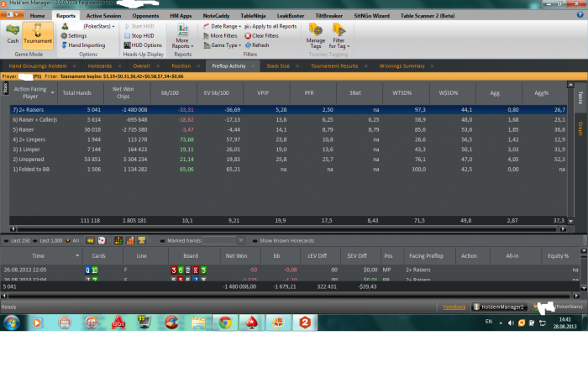Open Hand Importing in Options group
588x388 pixels.
(83, 45)
